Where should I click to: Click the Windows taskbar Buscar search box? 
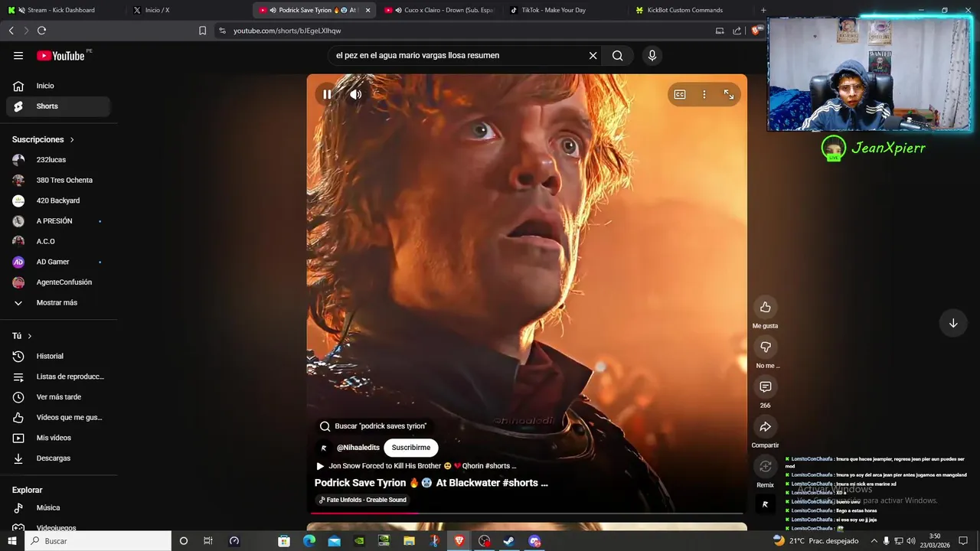pos(98,541)
